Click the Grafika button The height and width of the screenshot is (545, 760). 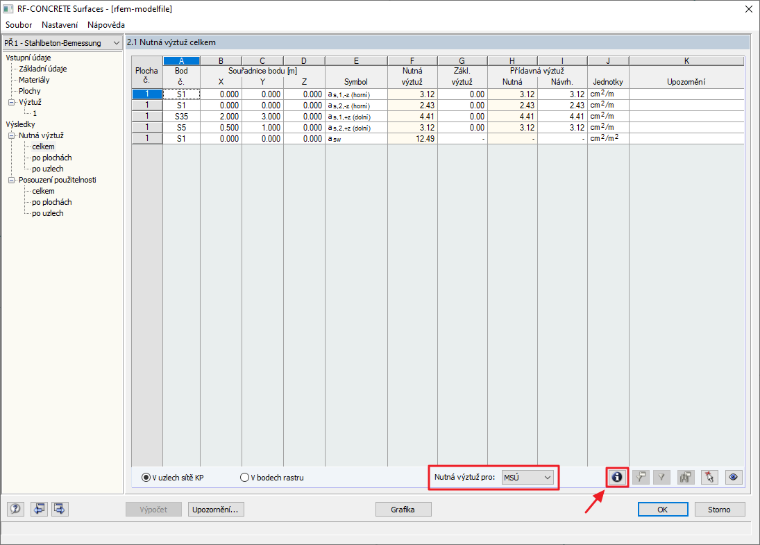[x=403, y=510]
